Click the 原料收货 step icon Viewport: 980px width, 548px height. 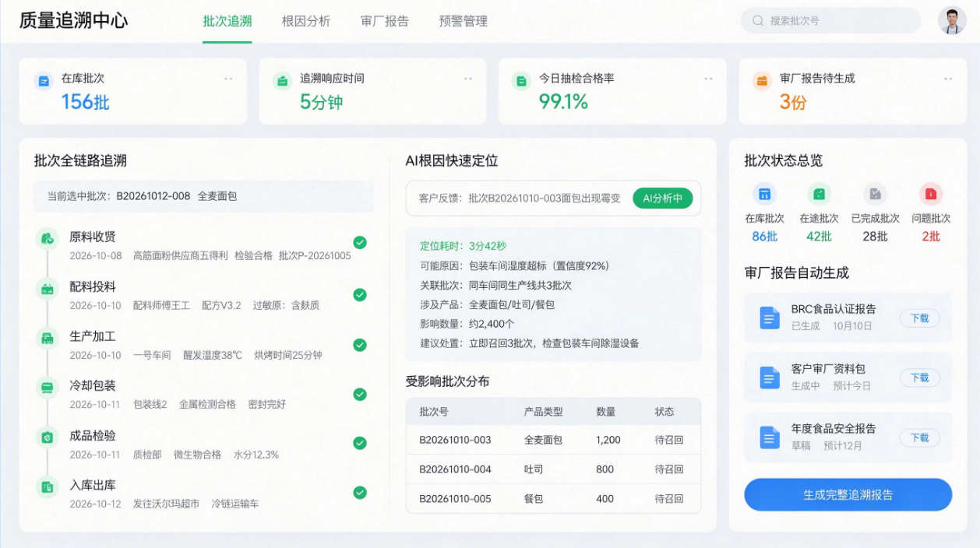coord(48,238)
